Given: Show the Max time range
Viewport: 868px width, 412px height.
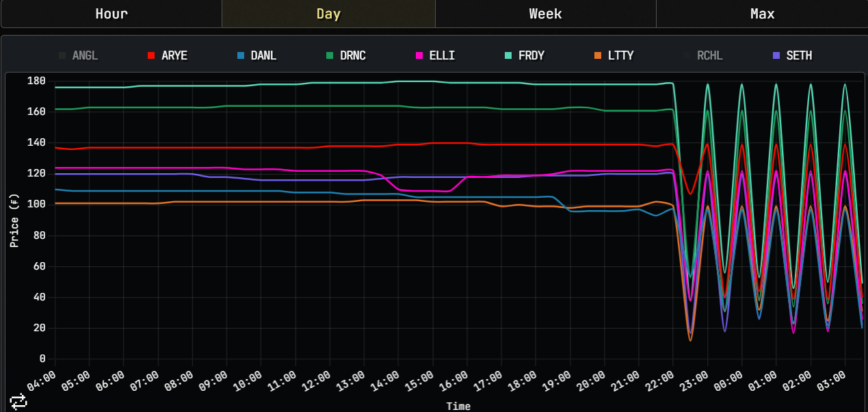Looking at the screenshot, I should point(762,14).
